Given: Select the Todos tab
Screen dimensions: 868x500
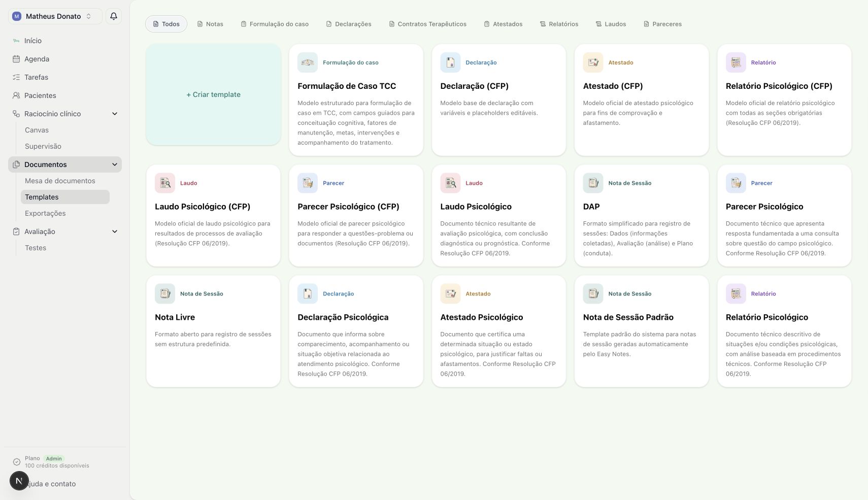Looking at the screenshot, I should 166,24.
